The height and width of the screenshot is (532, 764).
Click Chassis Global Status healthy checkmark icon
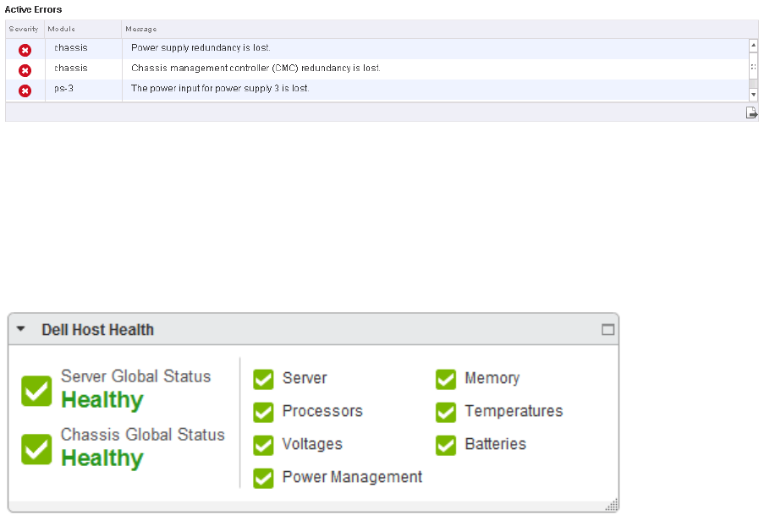coord(36,449)
